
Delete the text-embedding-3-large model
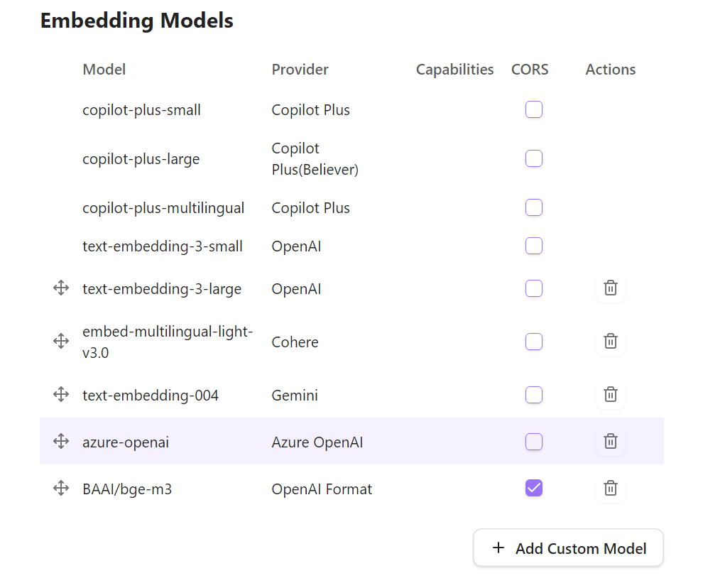click(610, 288)
